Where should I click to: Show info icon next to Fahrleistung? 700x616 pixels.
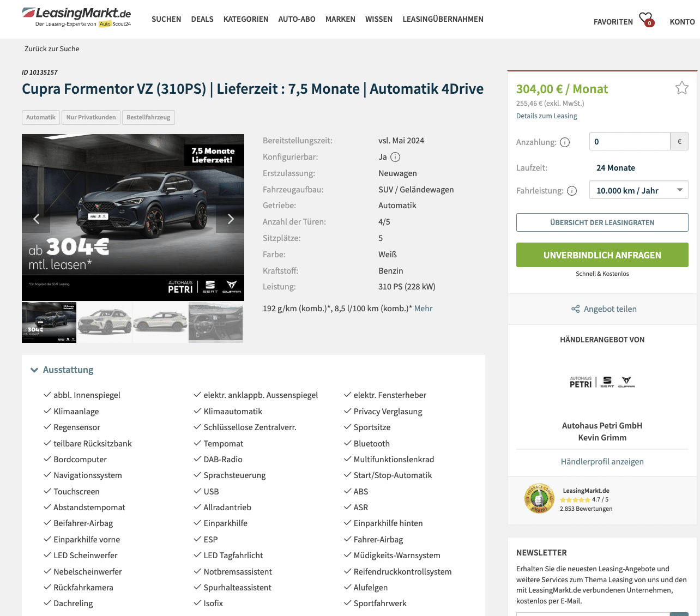tap(572, 191)
